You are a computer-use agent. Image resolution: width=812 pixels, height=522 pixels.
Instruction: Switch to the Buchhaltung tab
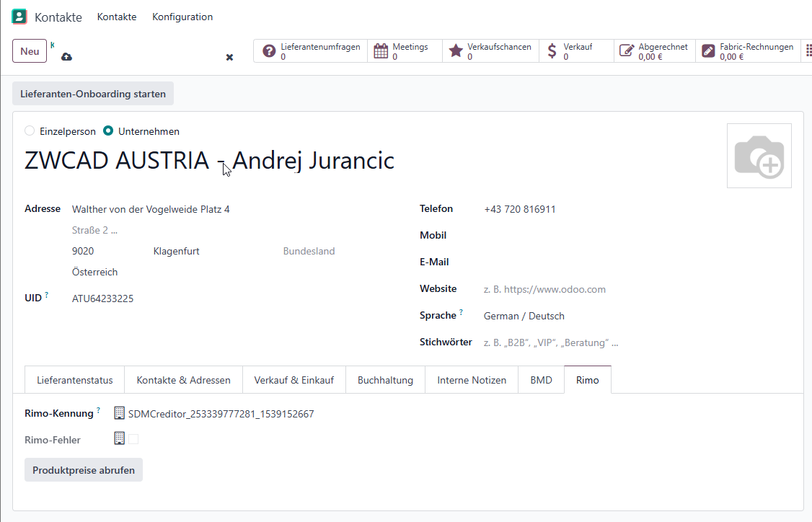[x=385, y=380]
